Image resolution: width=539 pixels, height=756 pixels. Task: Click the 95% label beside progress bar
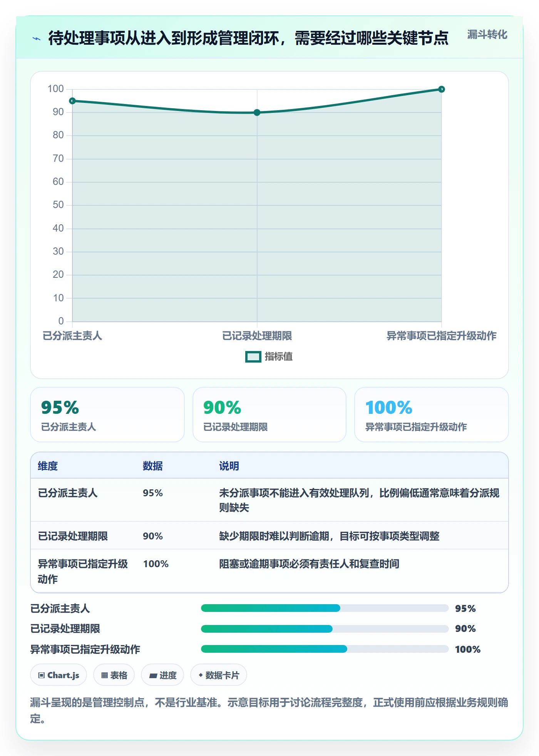point(465,608)
